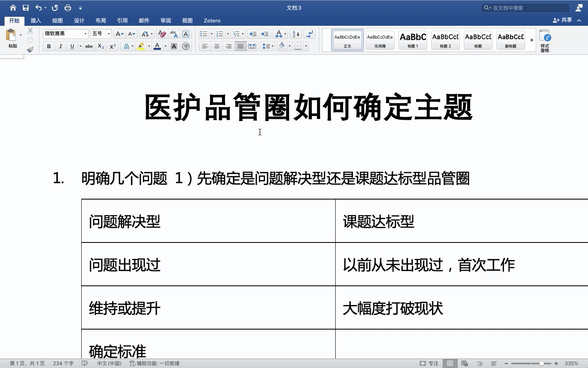Toggle justified alignment

[241, 46]
